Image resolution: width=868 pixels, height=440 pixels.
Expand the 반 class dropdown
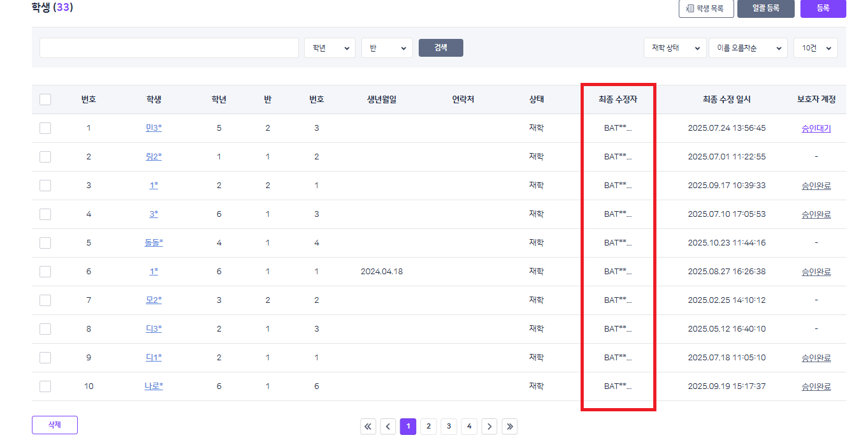(387, 48)
